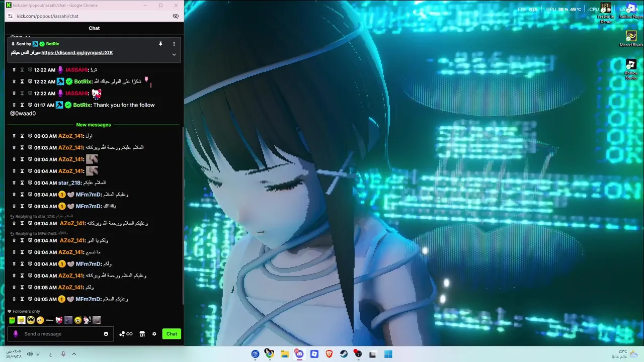Viewport: 644px width, 362px height.
Task: View site information icon in address bar
Action: pos(10,16)
